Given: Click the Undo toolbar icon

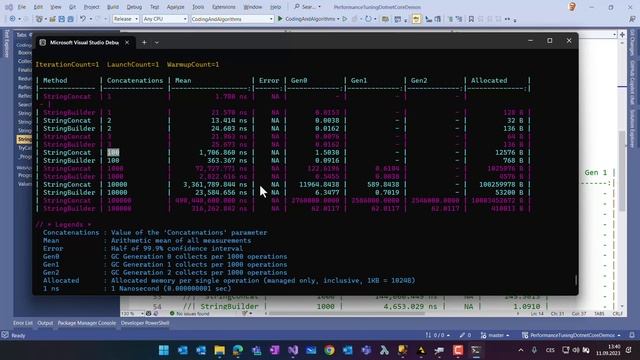Looking at the screenshot, I should tap(83, 19).
